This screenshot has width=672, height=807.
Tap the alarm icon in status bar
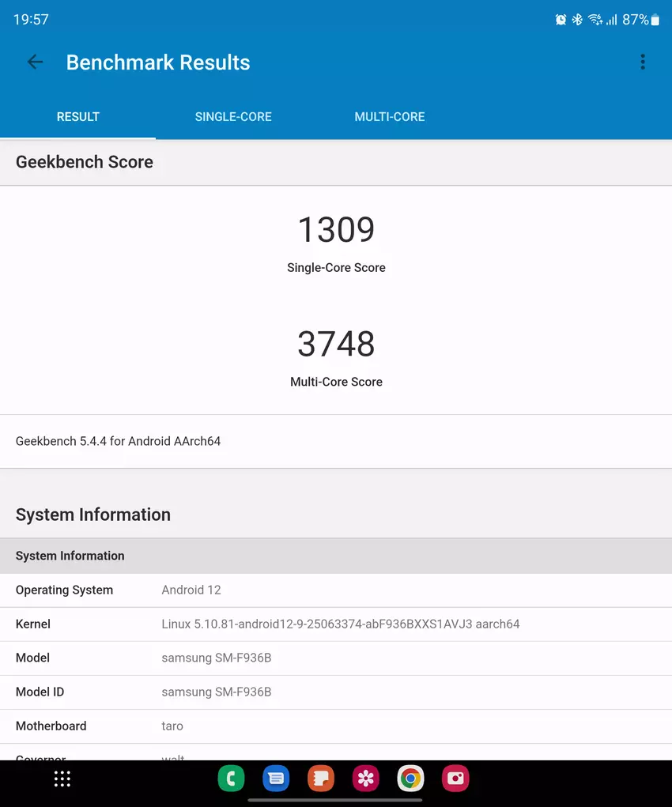561,20
